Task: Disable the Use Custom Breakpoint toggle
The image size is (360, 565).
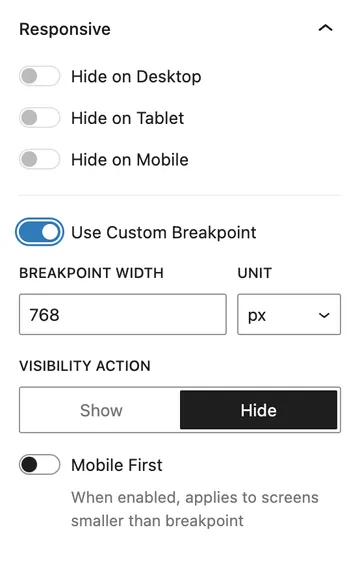Action: tap(40, 232)
